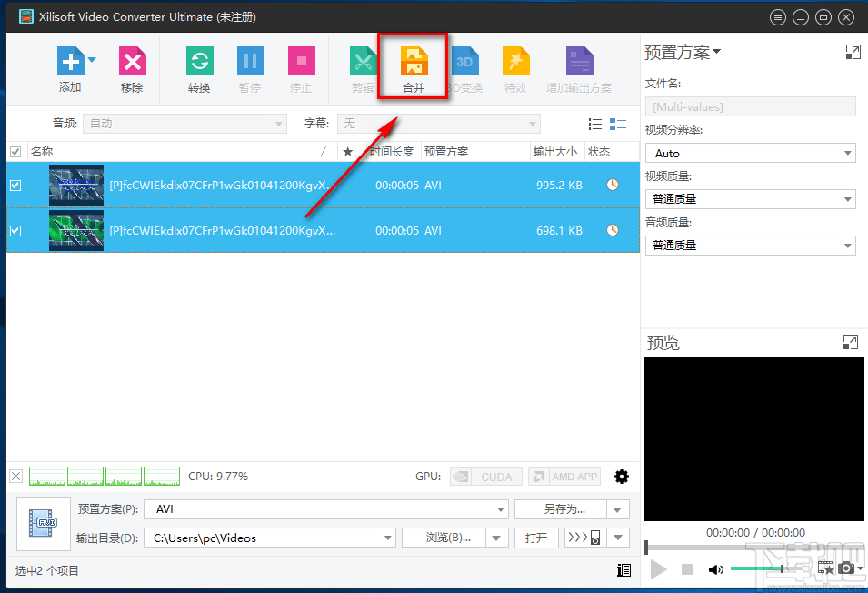Open the output directory (输出目录) dropdown
The image size is (868, 593).
pyautogui.click(x=270, y=538)
